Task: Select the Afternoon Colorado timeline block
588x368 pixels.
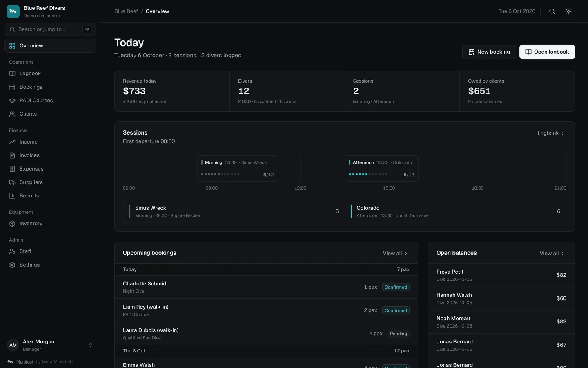Action: (381, 168)
